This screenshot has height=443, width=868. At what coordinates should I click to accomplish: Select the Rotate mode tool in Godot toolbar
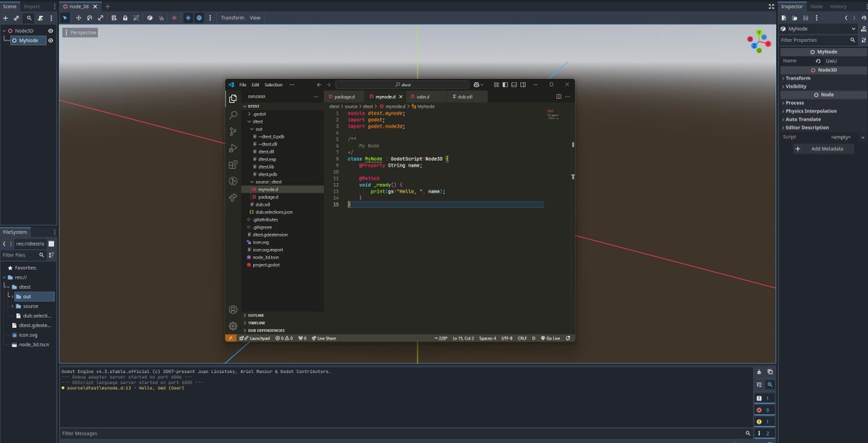(90, 17)
